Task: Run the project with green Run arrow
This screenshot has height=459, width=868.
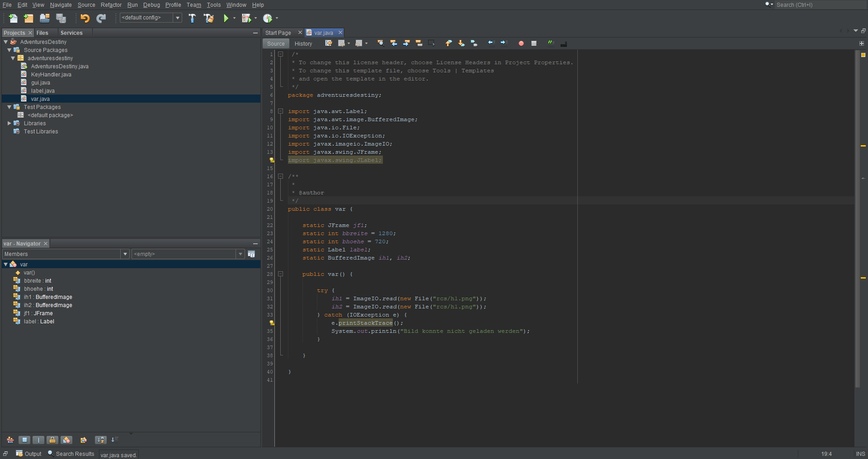Action: (226, 18)
